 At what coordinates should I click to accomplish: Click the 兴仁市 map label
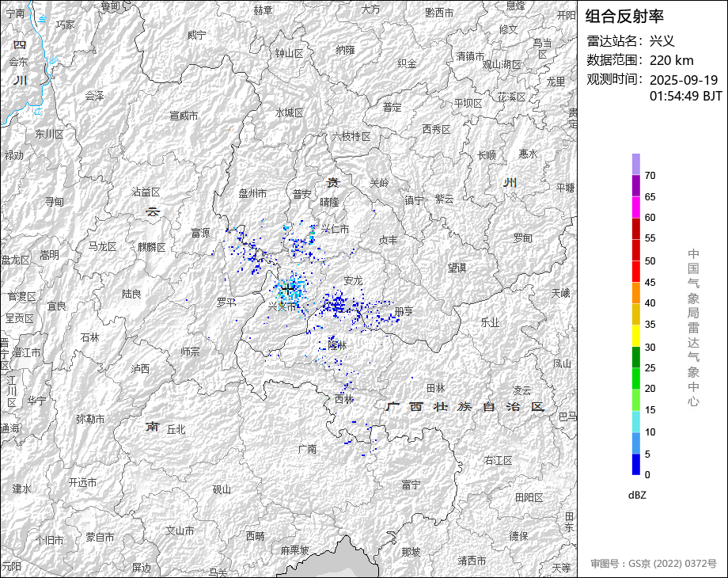click(335, 229)
